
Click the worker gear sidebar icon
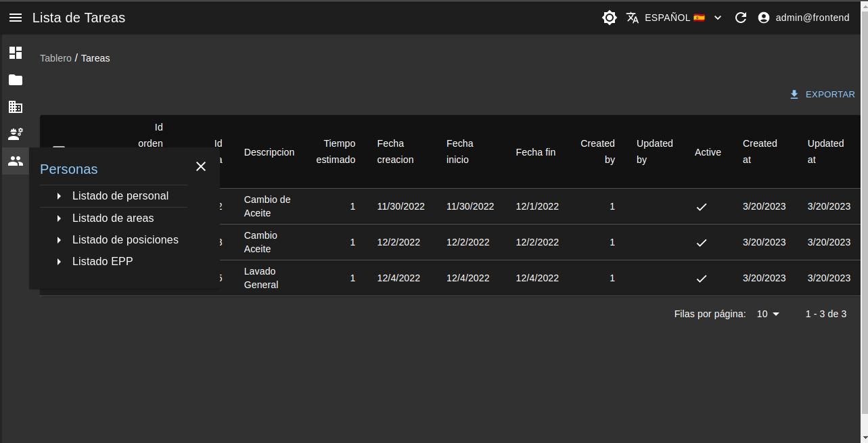pos(16,134)
